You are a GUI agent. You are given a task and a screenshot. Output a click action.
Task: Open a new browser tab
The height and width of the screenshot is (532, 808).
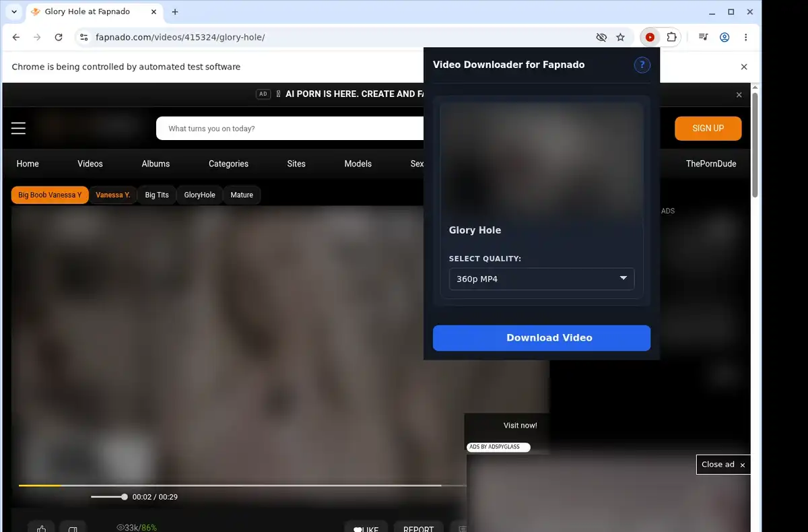175,12
